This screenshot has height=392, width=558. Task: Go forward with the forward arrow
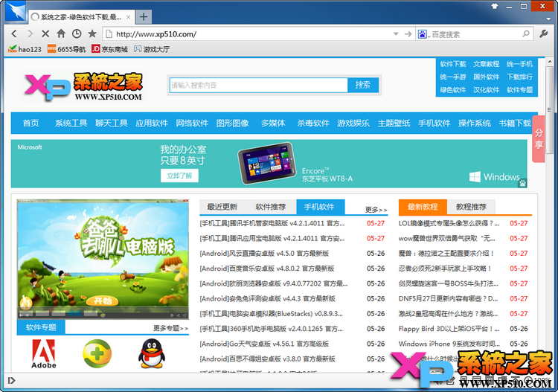(x=30, y=33)
